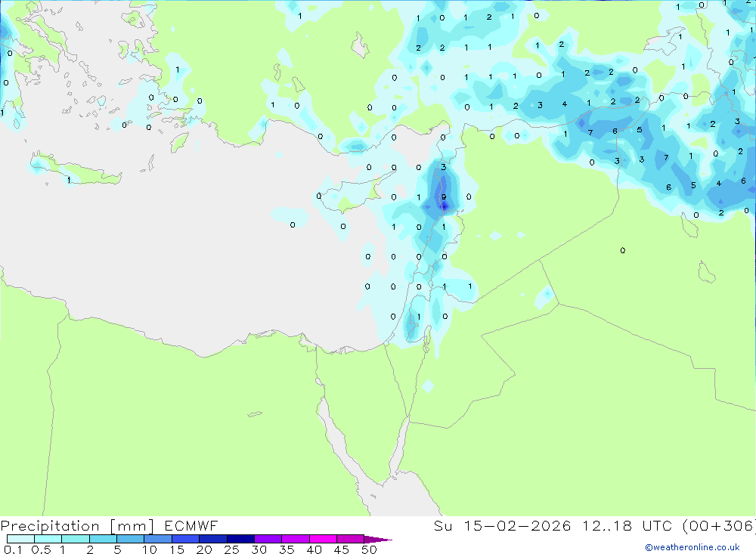Click the legend label 50

[x=370, y=549]
